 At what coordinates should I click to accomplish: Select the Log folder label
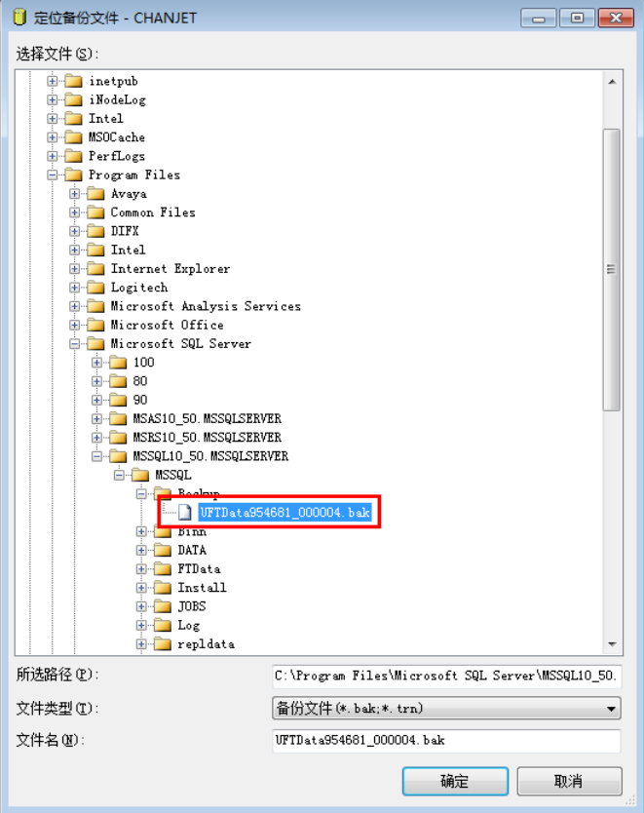pos(189,625)
